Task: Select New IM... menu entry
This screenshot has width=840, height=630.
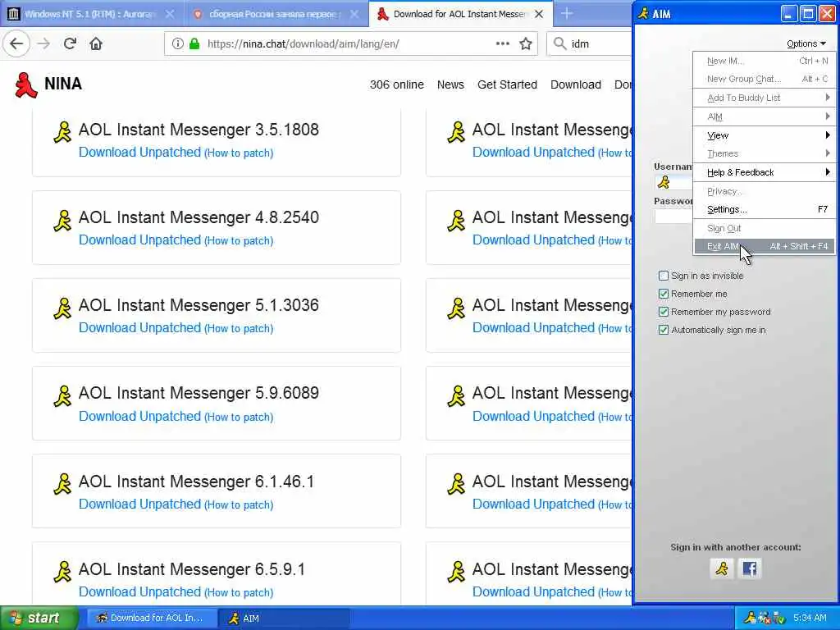Action: 764,61
